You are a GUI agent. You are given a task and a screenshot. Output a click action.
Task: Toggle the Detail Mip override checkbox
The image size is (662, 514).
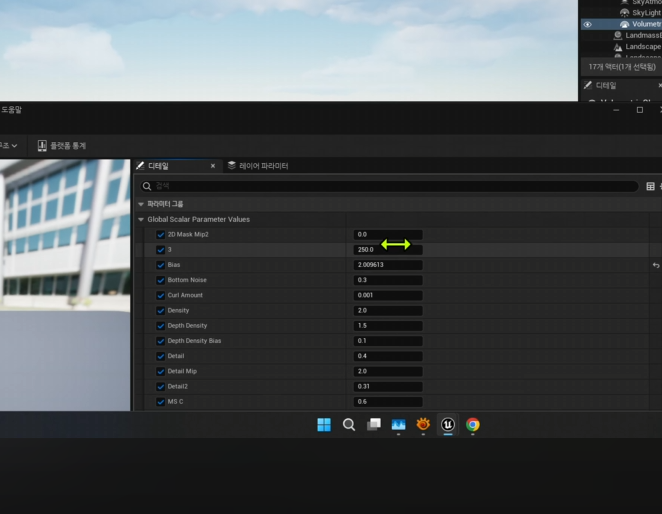point(160,372)
